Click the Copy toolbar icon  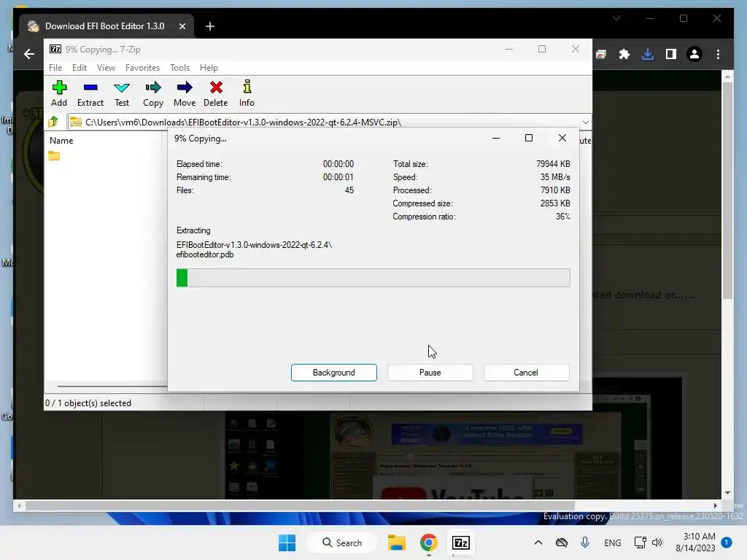pos(153,93)
